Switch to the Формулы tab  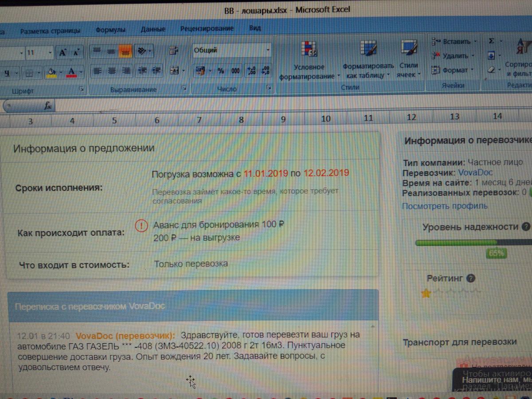click(x=110, y=30)
